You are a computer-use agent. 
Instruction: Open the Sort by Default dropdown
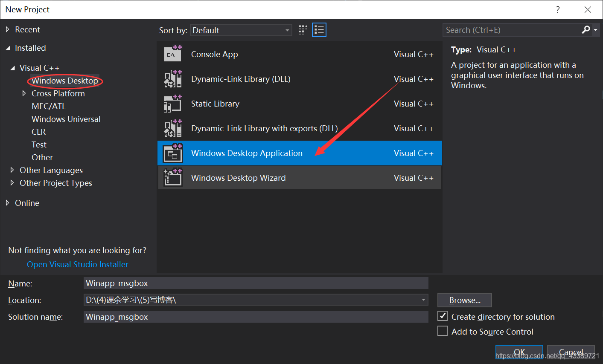[241, 30]
